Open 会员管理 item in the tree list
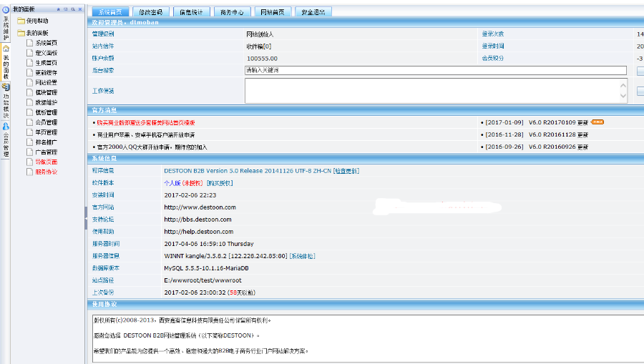644x364 pixels. 46,122
